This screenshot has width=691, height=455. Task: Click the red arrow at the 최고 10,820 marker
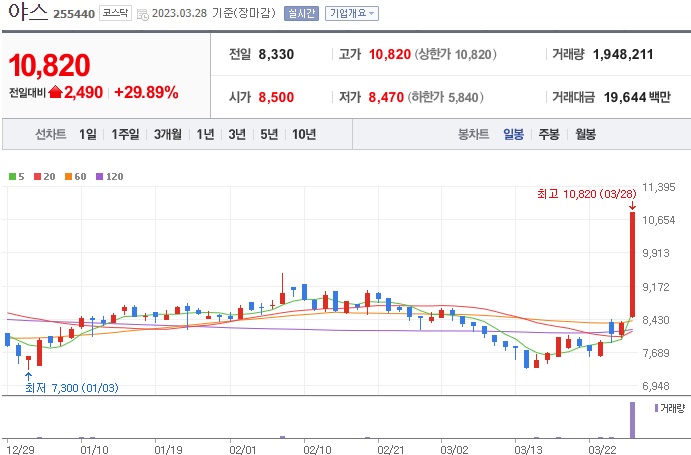(x=632, y=205)
